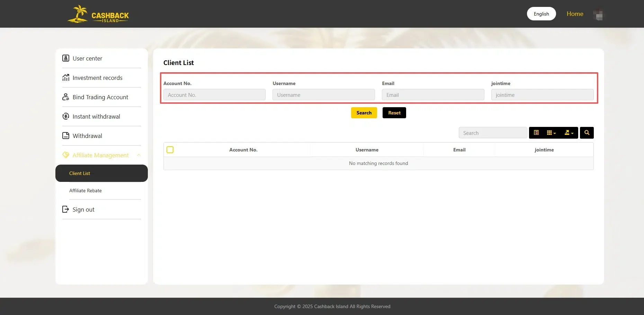Select the Investment records icon
Viewport: 644px width, 315px height.
pos(66,77)
